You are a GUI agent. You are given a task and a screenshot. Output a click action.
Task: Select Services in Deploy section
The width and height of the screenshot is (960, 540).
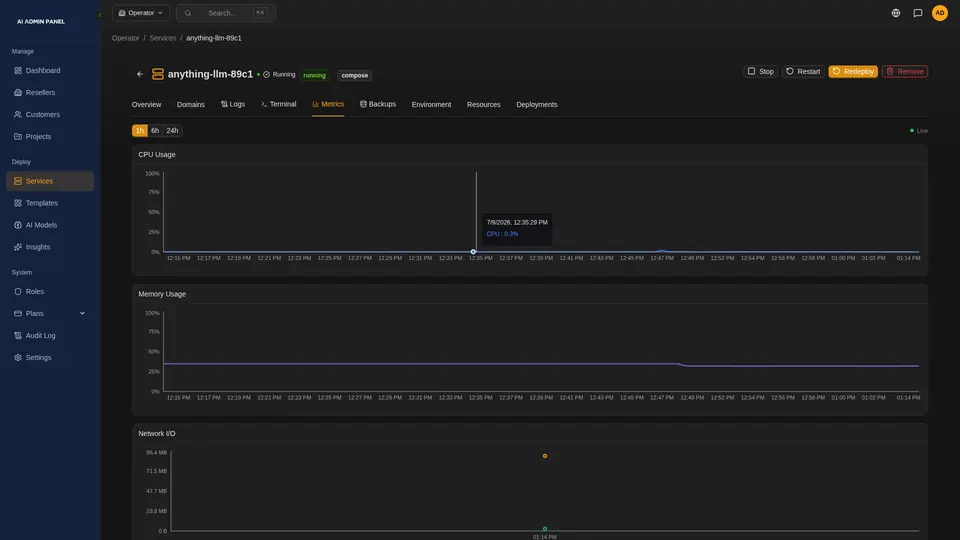click(50, 181)
